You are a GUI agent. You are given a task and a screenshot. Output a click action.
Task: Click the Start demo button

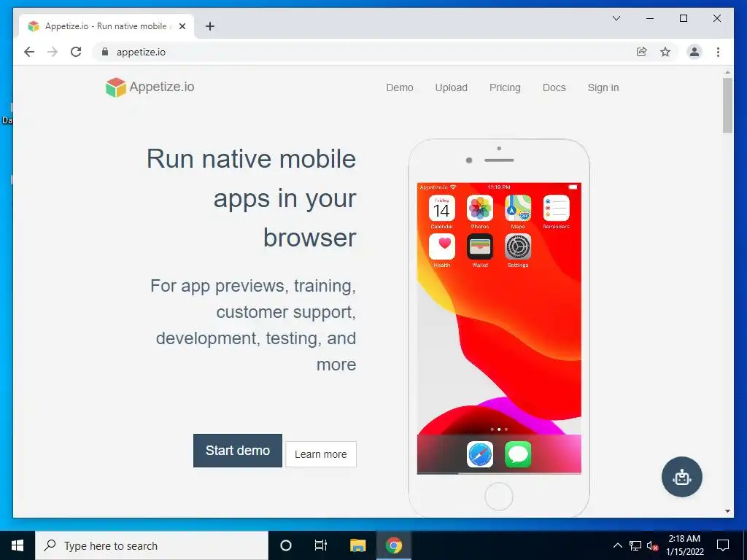pyautogui.click(x=238, y=451)
